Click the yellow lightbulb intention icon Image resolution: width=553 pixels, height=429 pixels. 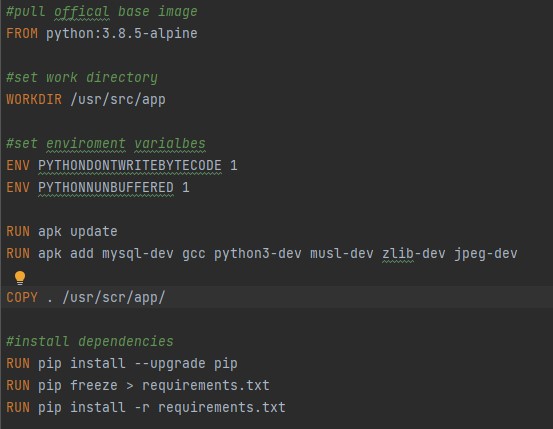click(x=20, y=278)
